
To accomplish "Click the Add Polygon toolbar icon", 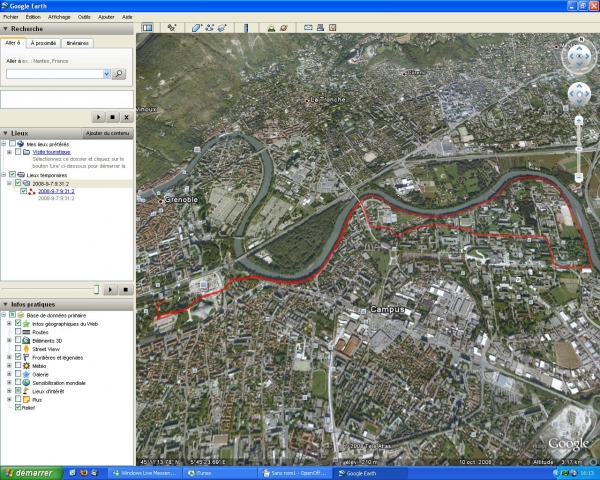I will (197, 28).
